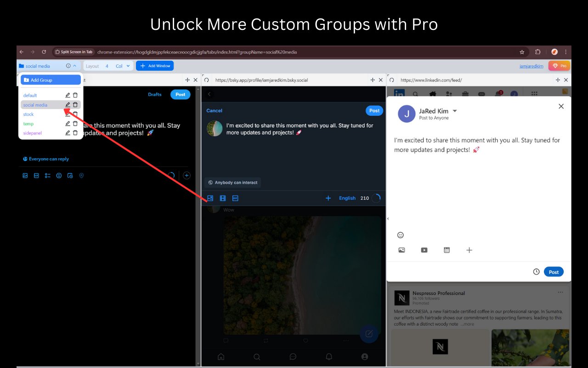Screen dimensions: 588x368
Task: Add another post with plus circle in X
Action: click(187, 175)
